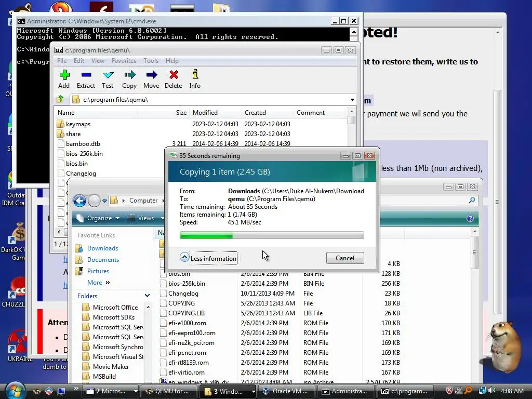The height and width of the screenshot is (399, 532).
Task: Open the 7-Zip View menu
Action: [x=98, y=61]
